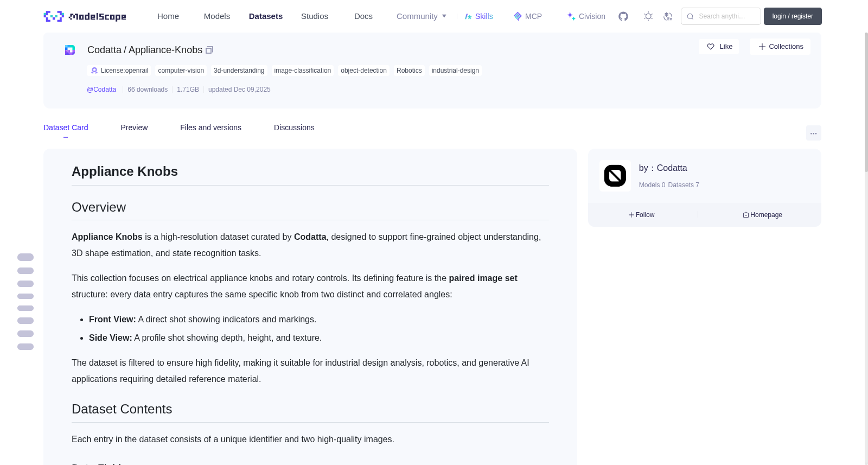Expand the Community dropdown menu
Image resolution: width=868 pixels, height=465 pixels.
pyautogui.click(x=422, y=16)
